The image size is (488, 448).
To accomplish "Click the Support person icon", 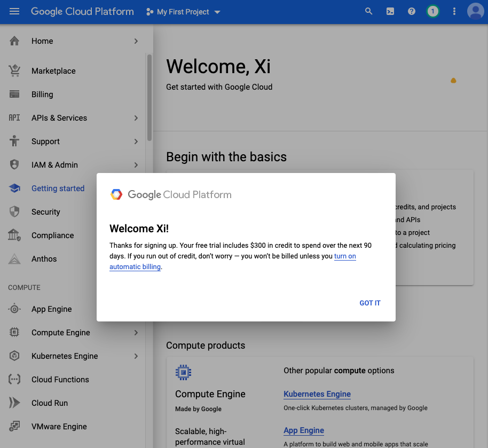I will [x=14, y=141].
